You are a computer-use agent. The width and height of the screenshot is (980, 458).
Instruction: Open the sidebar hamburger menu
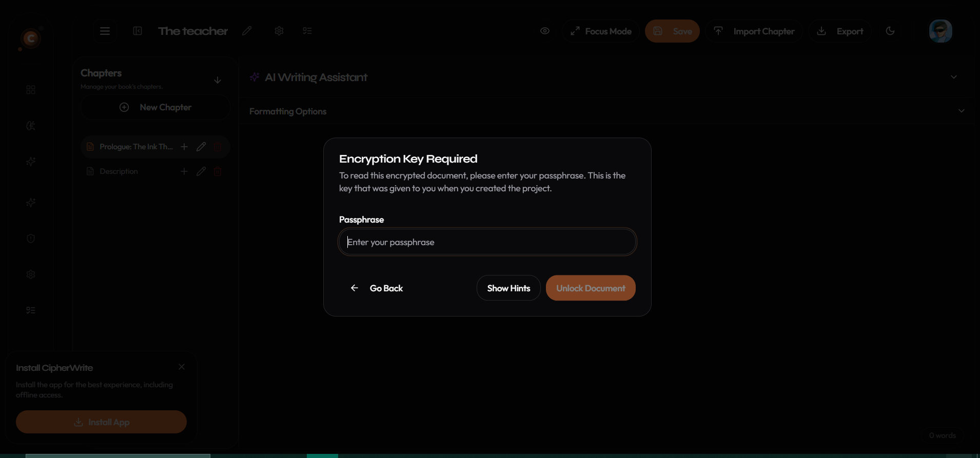[105, 31]
